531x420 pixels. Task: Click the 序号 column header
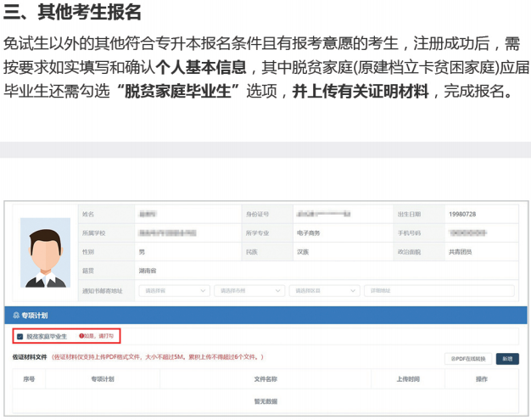coord(29,379)
